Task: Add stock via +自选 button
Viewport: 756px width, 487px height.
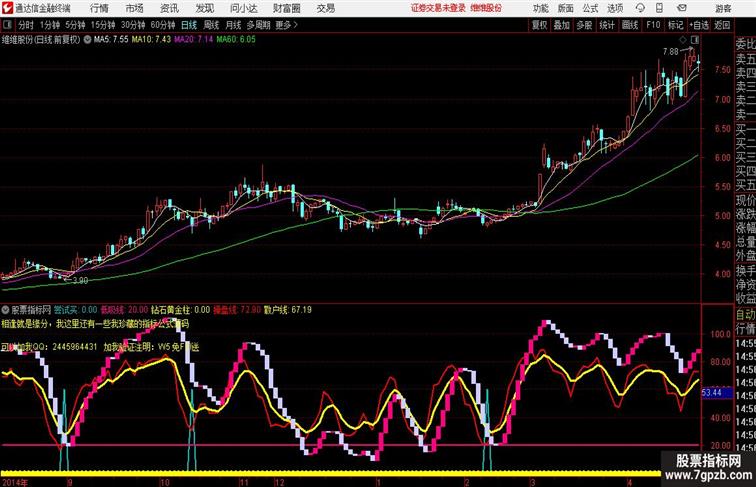Action: (699, 25)
